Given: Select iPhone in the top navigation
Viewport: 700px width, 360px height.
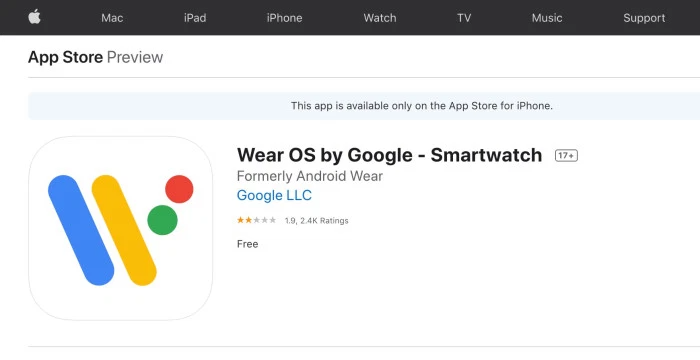Looking at the screenshot, I should pyautogui.click(x=284, y=18).
